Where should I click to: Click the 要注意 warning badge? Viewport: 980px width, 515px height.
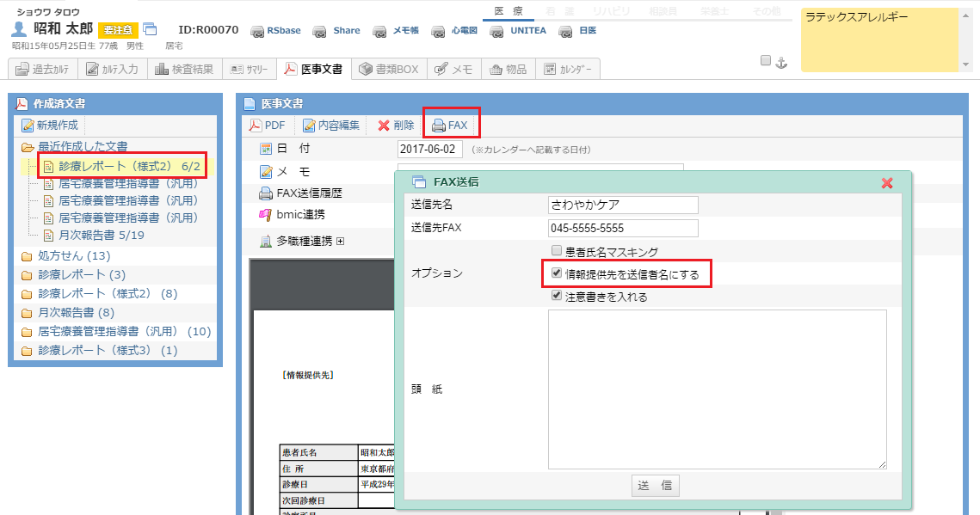(118, 29)
